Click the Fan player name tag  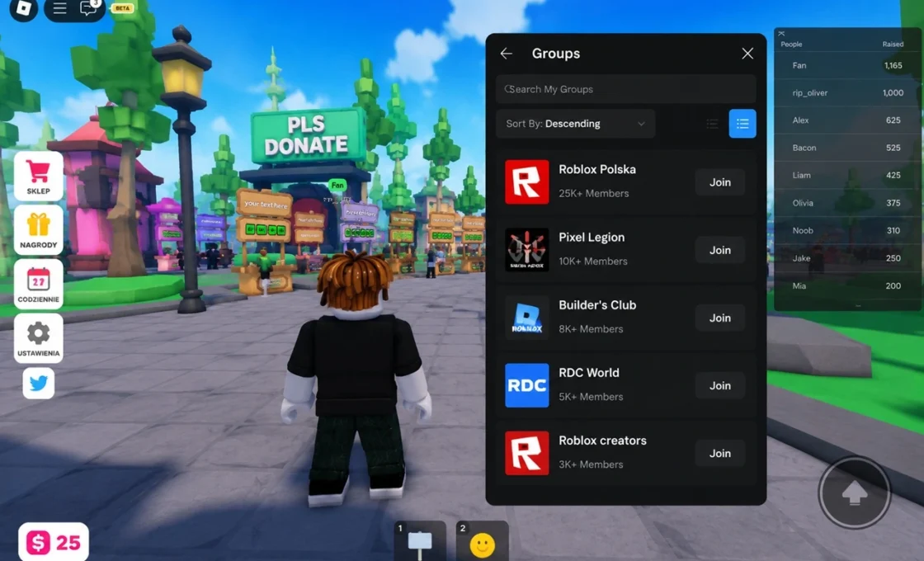(x=337, y=185)
